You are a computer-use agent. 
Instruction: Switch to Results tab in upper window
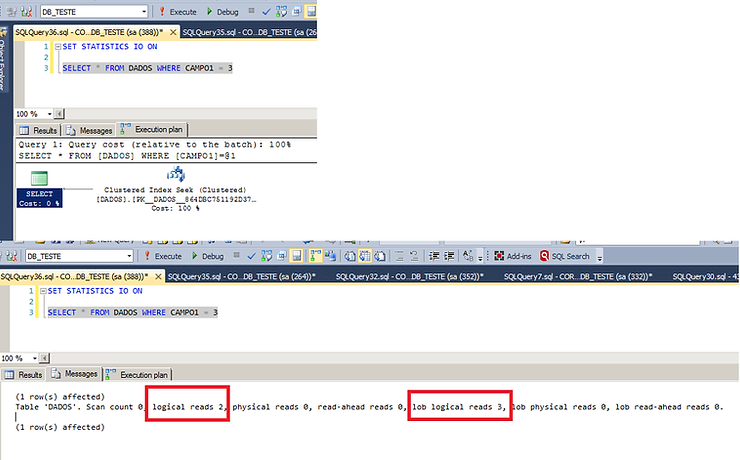38,130
